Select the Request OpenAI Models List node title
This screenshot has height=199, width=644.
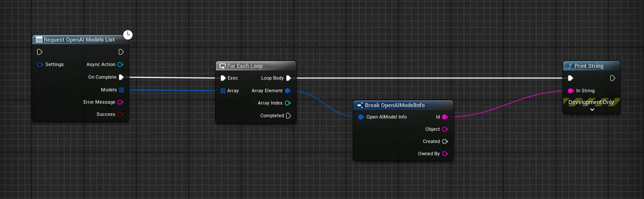[x=79, y=40]
